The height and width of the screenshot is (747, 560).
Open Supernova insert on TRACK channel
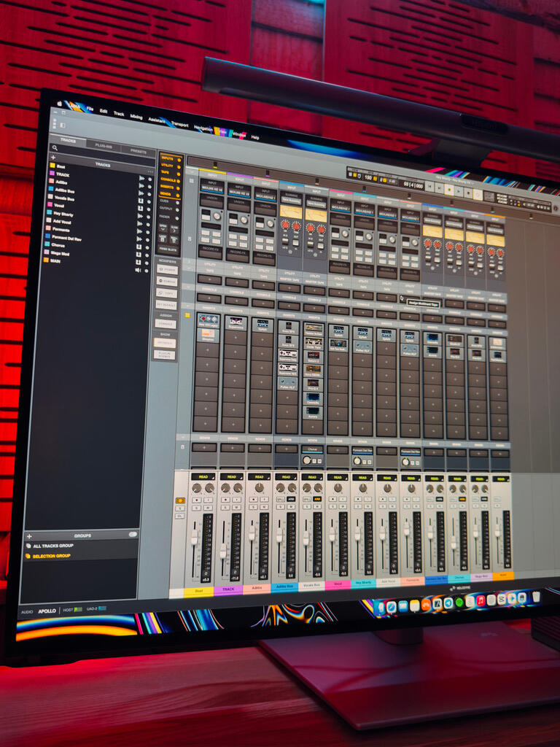click(x=236, y=322)
